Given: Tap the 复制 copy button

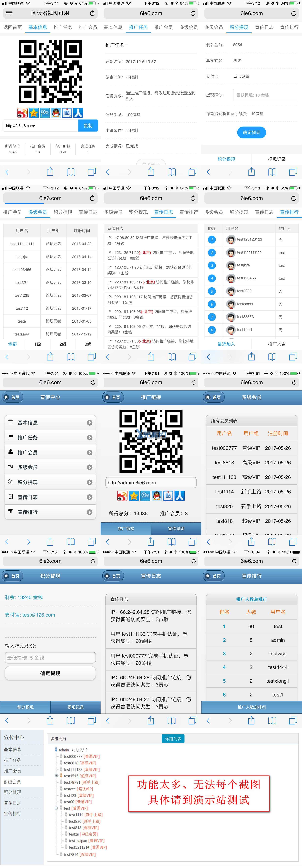Looking at the screenshot, I should 88,125.
